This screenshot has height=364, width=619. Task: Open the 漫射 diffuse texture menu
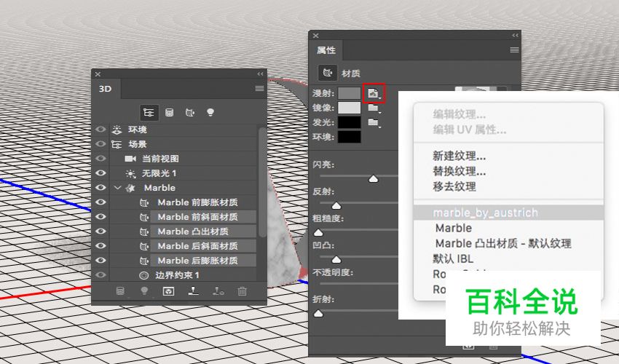(374, 94)
